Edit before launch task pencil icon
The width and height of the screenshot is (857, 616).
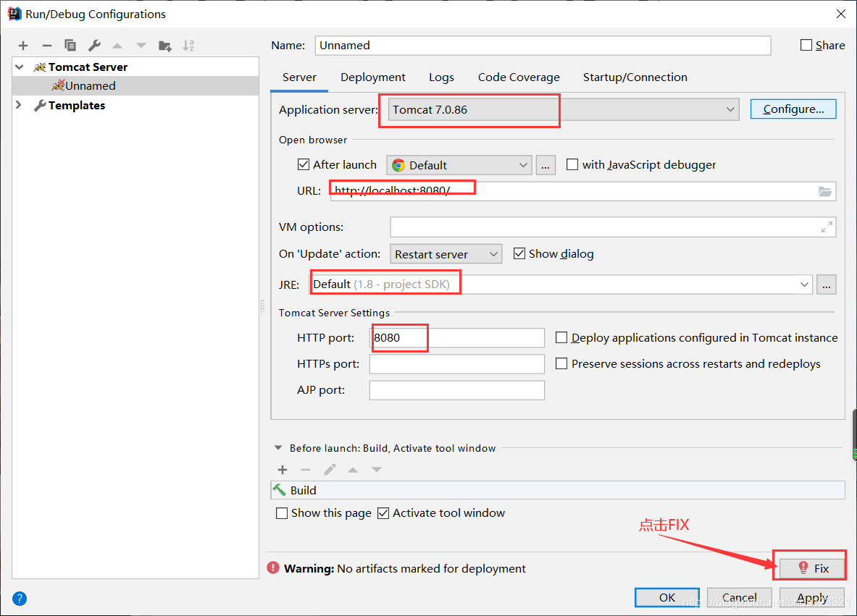tap(330, 470)
